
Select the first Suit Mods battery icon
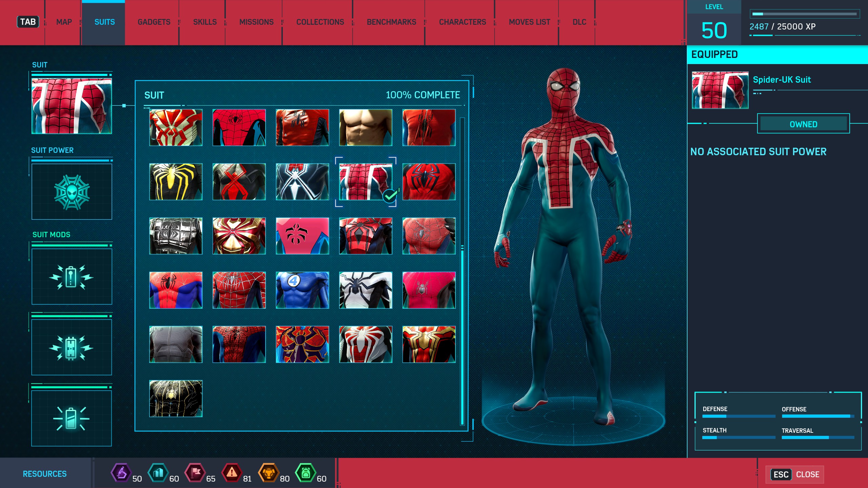point(72,277)
